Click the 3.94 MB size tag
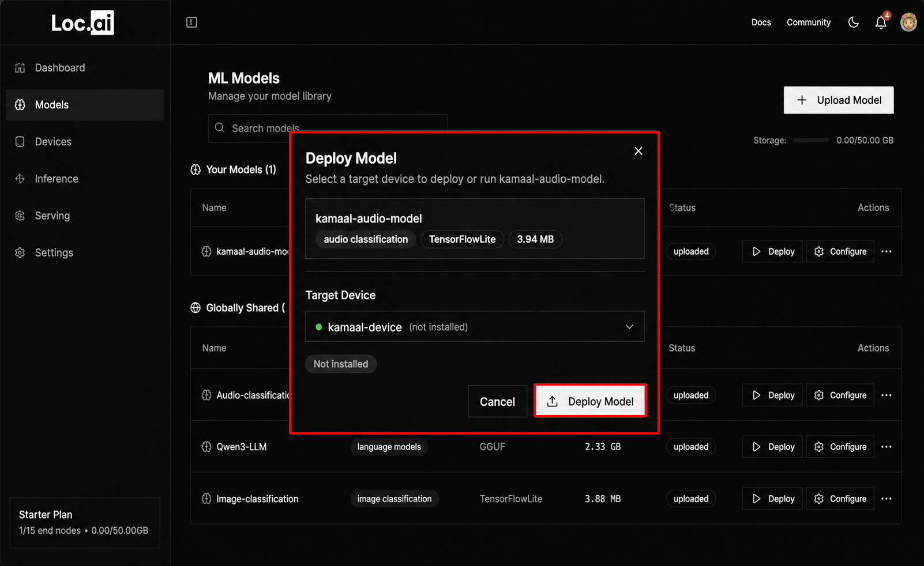Viewport: 924px width, 566px height. [x=535, y=239]
